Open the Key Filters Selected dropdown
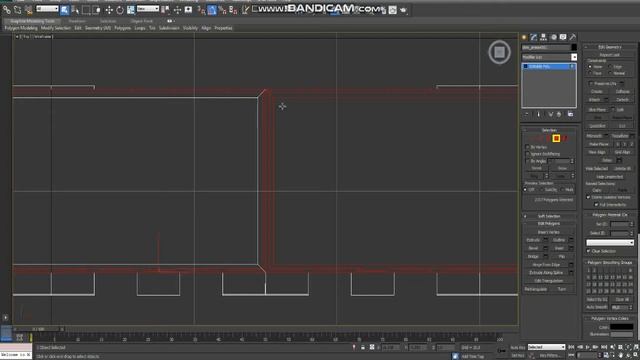This screenshot has width=640, height=360. pyautogui.click(x=547, y=347)
